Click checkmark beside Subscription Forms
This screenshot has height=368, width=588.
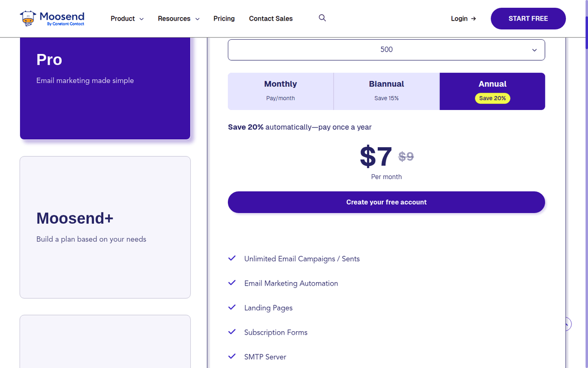pos(232,332)
